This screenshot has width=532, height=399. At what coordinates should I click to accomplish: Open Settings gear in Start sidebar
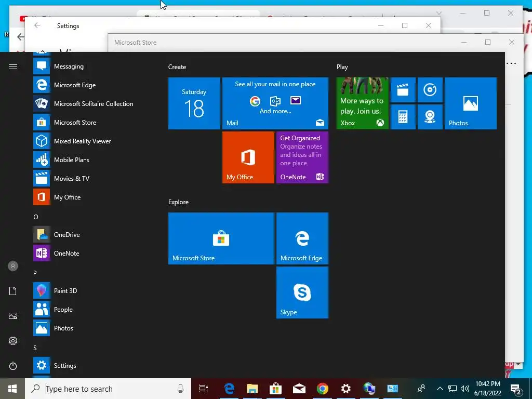pyautogui.click(x=13, y=341)
